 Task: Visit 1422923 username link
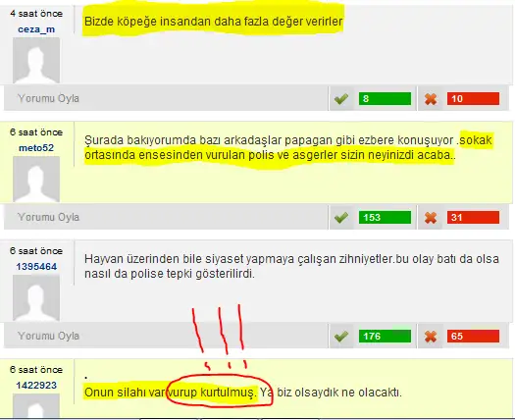(36, 386)
